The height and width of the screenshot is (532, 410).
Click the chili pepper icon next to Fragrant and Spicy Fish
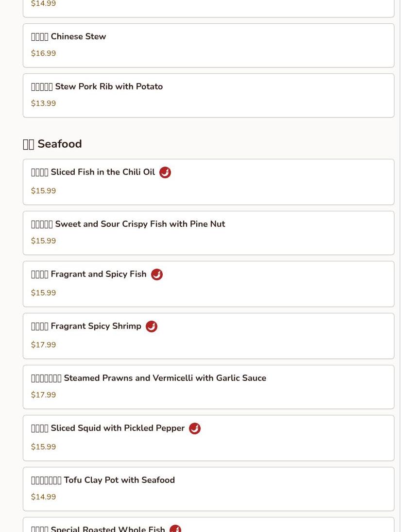(x=156, y=275)
